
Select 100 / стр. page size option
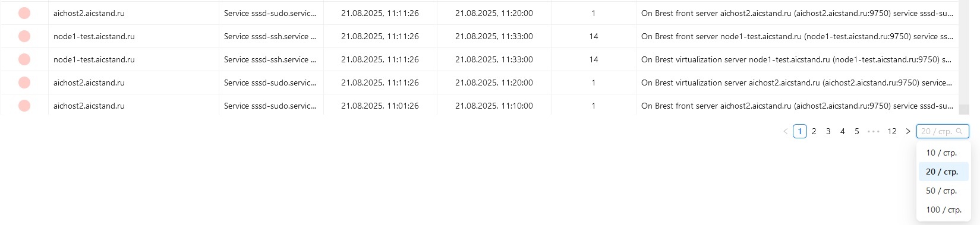(943, 210)
